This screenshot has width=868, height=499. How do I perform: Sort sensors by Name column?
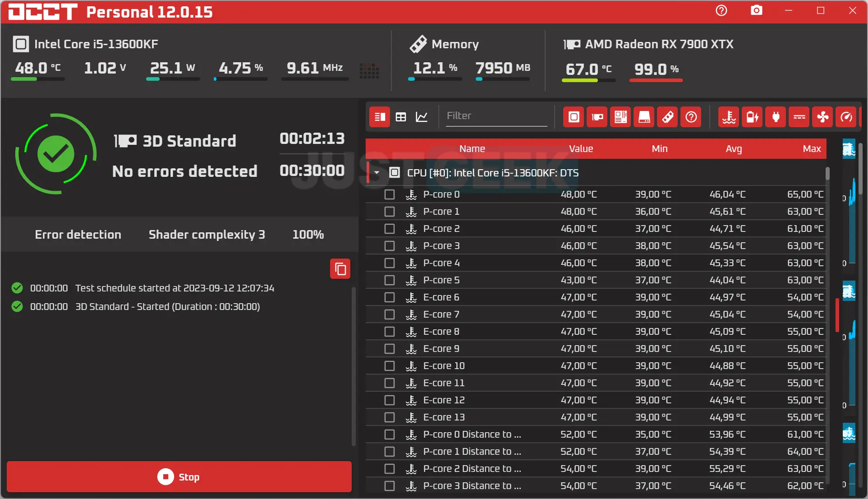(472, 149)
